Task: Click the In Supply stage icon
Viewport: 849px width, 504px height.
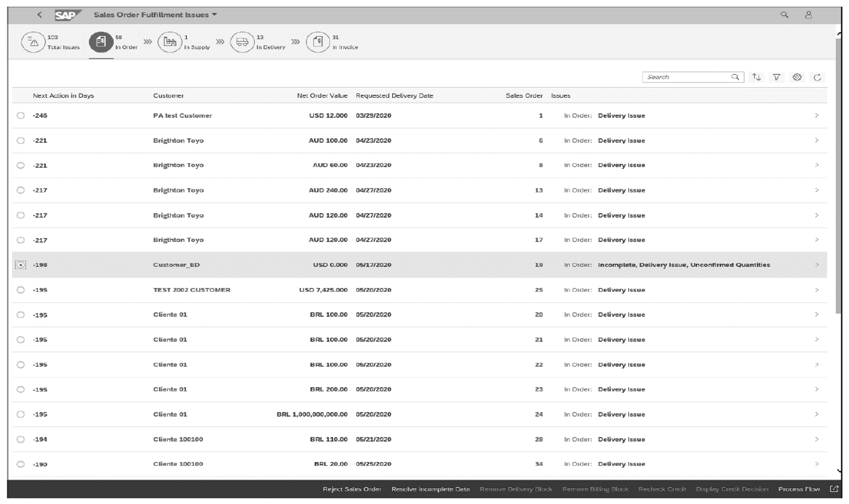Action: (x=169, y=42)
